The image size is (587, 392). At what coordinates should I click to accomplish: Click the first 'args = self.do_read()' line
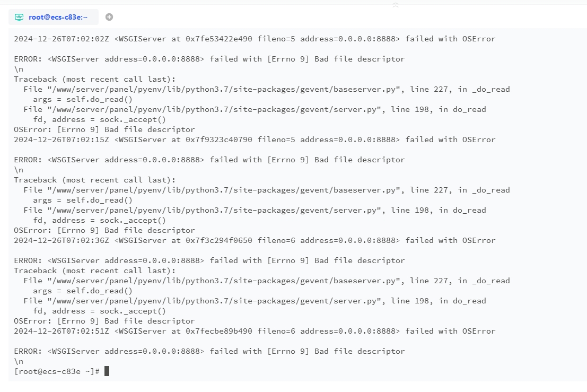click(83, 99)
